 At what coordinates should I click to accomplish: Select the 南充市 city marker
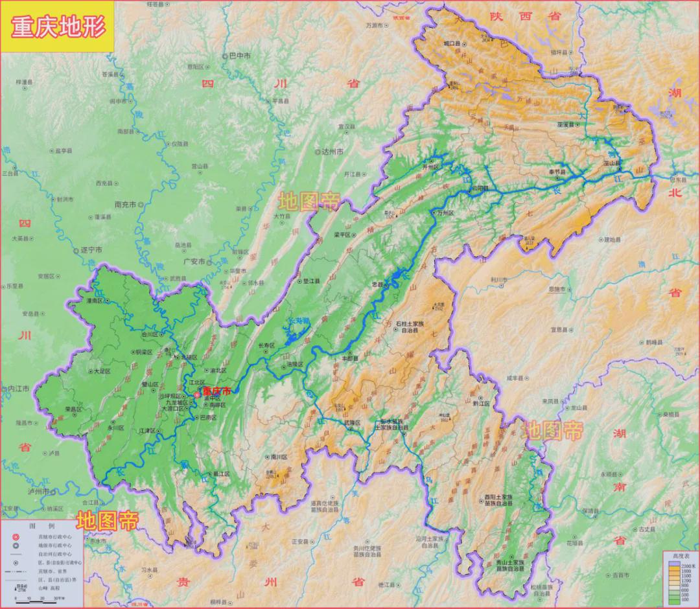coord(141,204)
